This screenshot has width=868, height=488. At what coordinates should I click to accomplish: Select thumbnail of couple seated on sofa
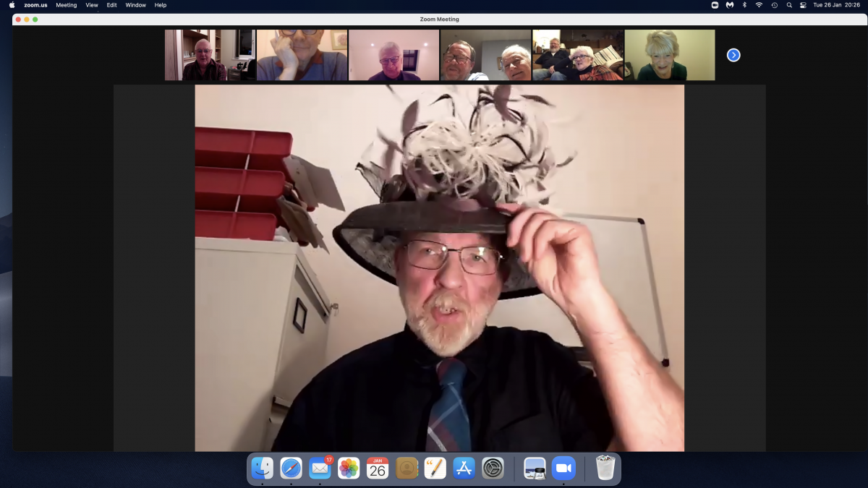tap(577, 55)
